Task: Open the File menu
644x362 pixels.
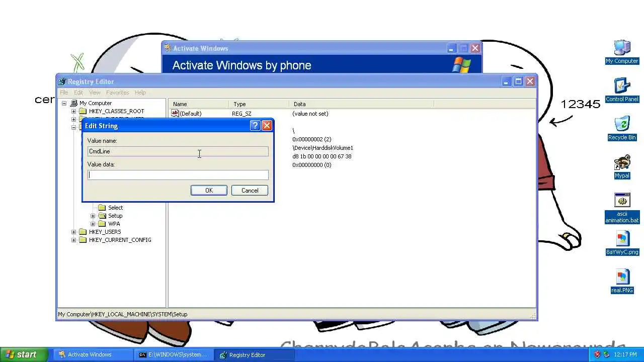Action: (x=64, y=93)
